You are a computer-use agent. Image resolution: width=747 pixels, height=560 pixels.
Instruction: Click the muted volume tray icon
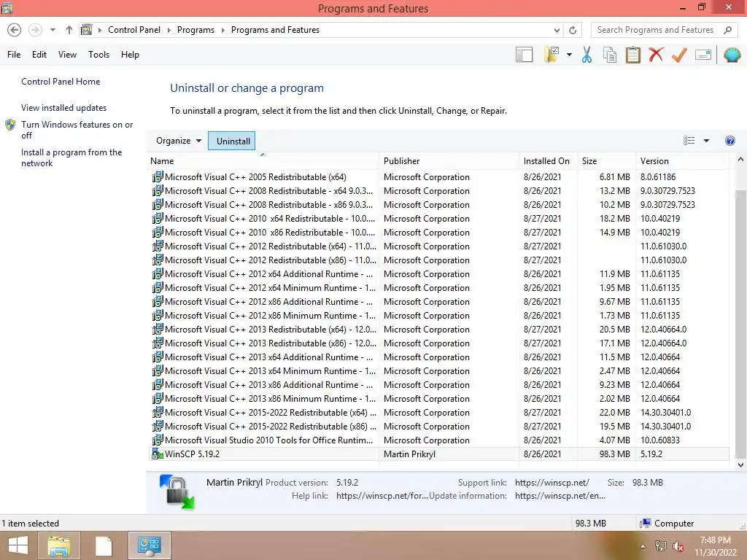678,546
